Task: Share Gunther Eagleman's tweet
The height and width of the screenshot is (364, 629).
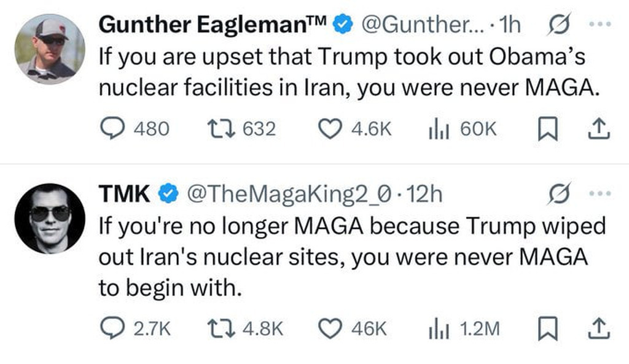Action: [x=599, y=129]
